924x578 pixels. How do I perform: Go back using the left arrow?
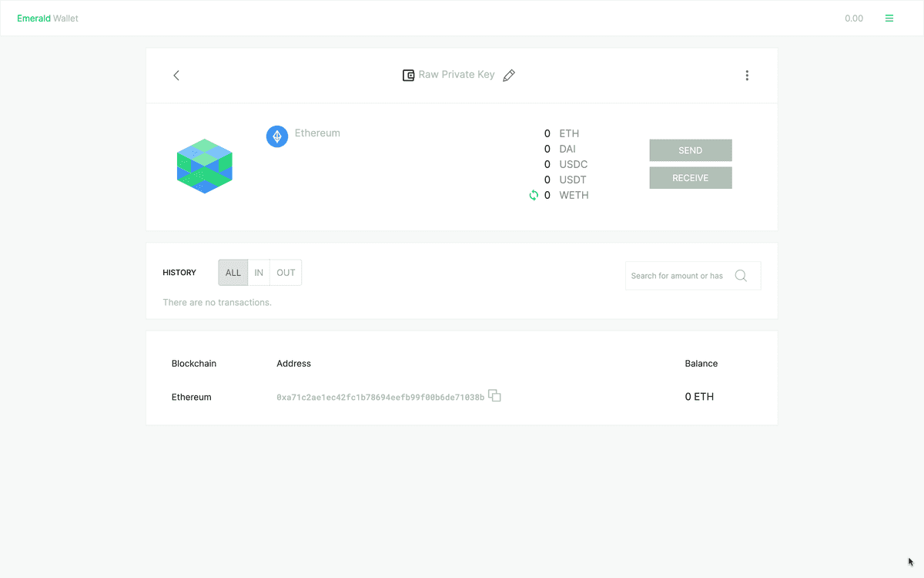176,75
